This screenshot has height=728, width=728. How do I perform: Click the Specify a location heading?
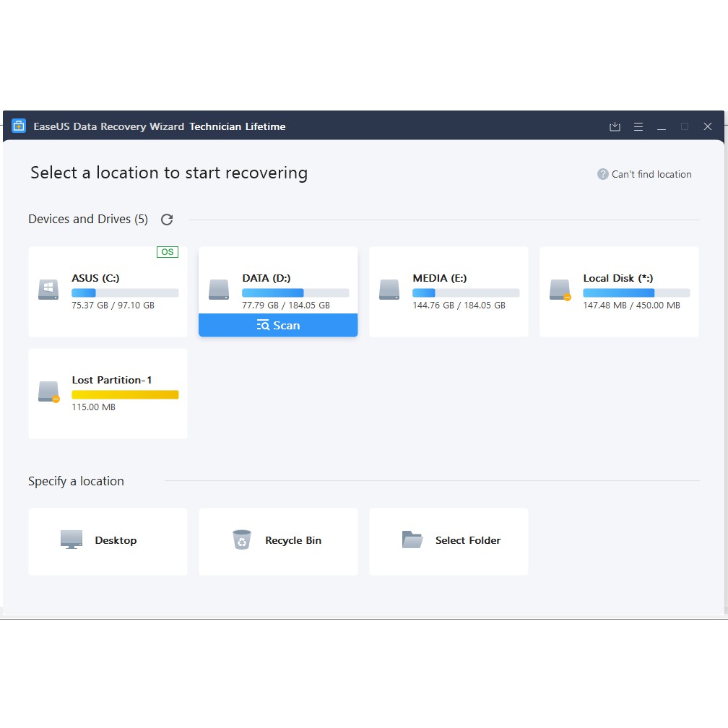(76, 481)
